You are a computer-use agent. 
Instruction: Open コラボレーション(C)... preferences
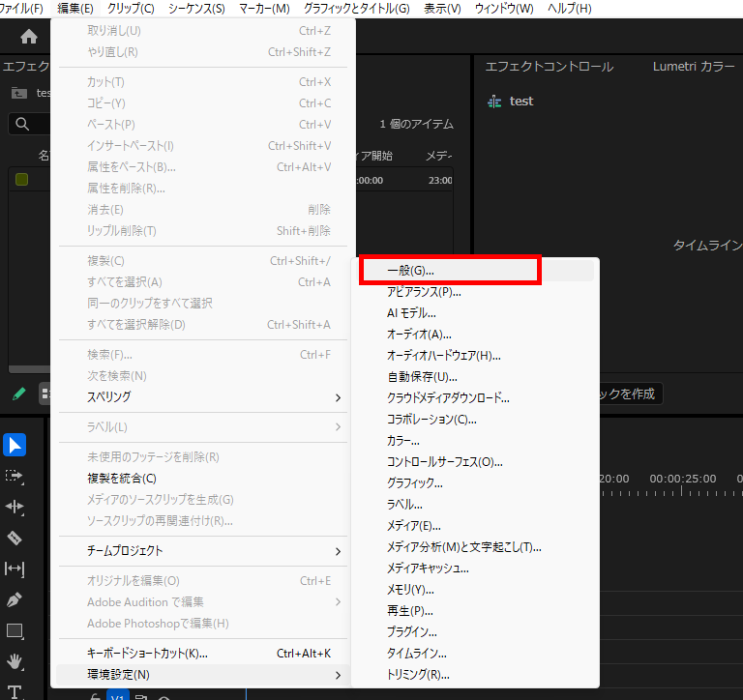point(475,420)
